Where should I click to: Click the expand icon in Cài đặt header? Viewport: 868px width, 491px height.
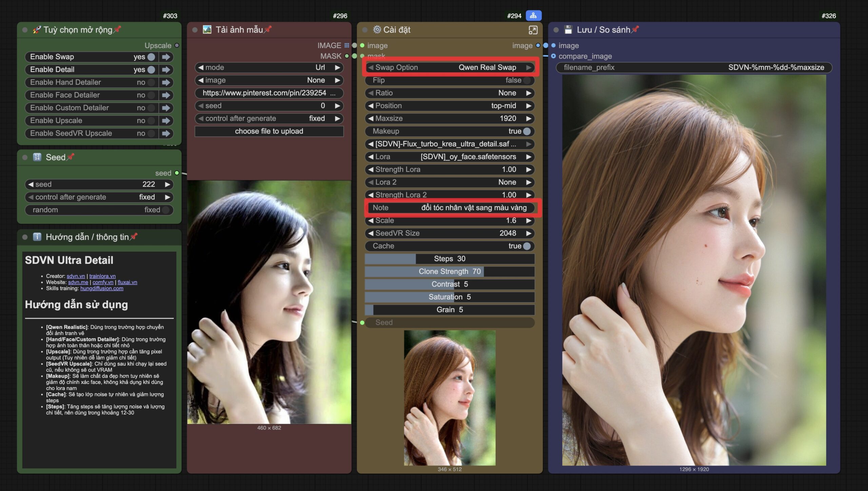tap(533, 30)
